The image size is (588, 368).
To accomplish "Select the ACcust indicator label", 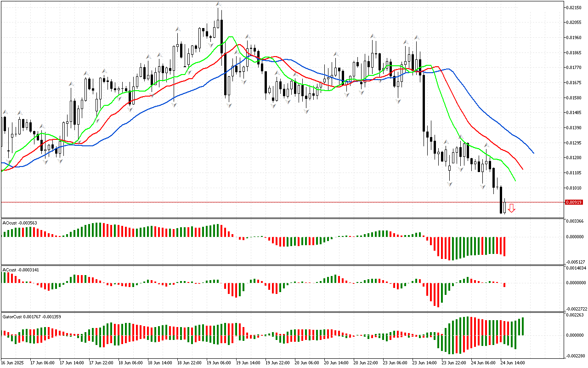I will (21, 270).
